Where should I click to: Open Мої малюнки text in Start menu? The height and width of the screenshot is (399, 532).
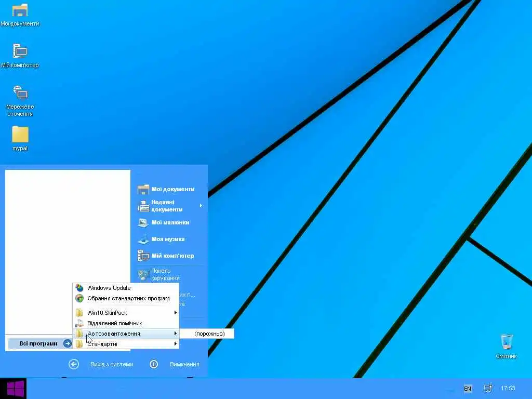click(x=170, y=222)
